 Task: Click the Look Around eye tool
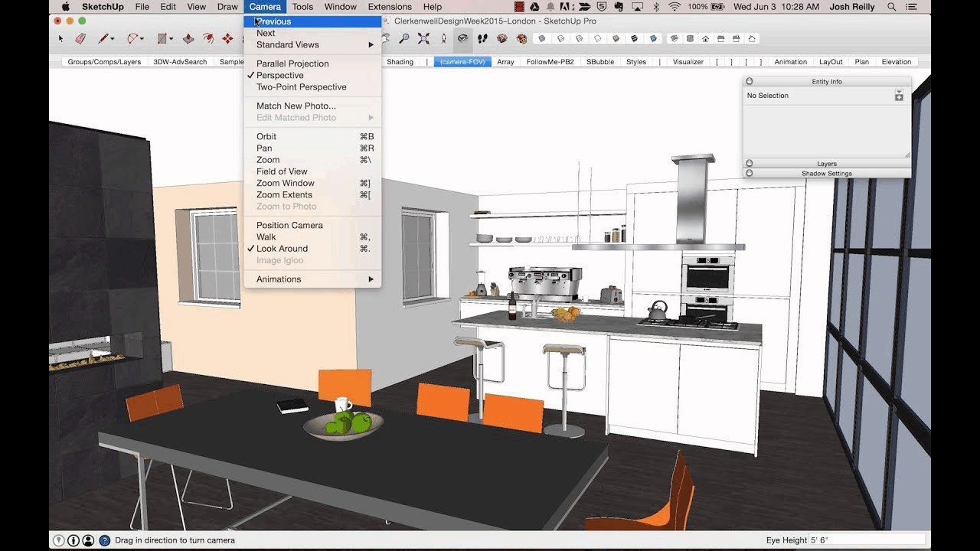coord(462,38)
